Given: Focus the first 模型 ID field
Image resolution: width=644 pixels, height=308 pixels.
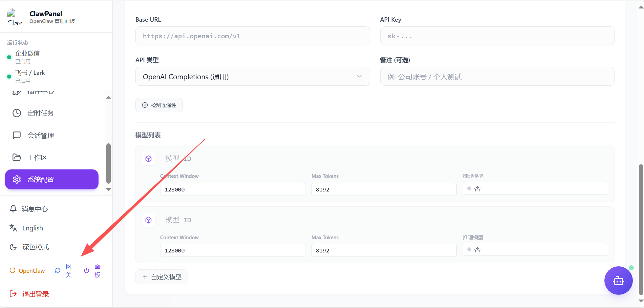Looking at the screenshot, I should coord(384,159).
